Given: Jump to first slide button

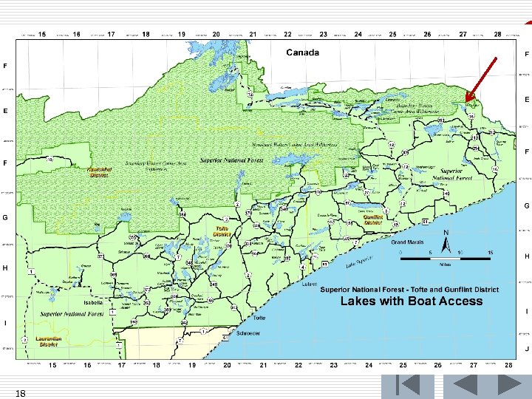Looking at the screenshot, I should [408, 385].
